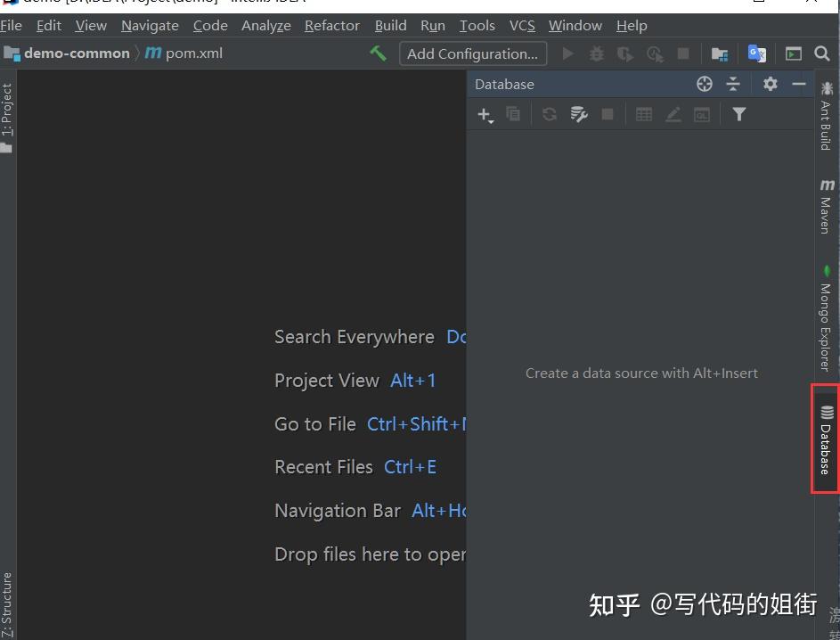This screenshot has height=640, width=840.
Task: Click the Duplicate icon in Database toolbar
Action: point(513,114)
